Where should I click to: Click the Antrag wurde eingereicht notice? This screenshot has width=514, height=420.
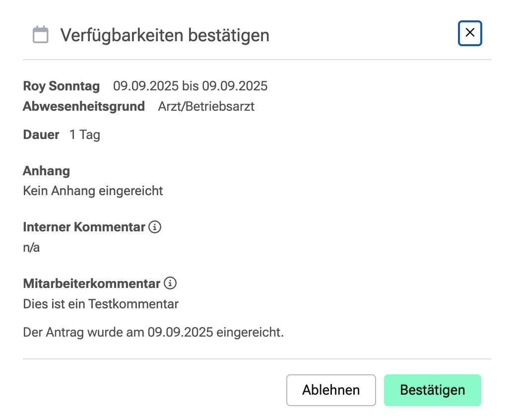pos(153,332)
